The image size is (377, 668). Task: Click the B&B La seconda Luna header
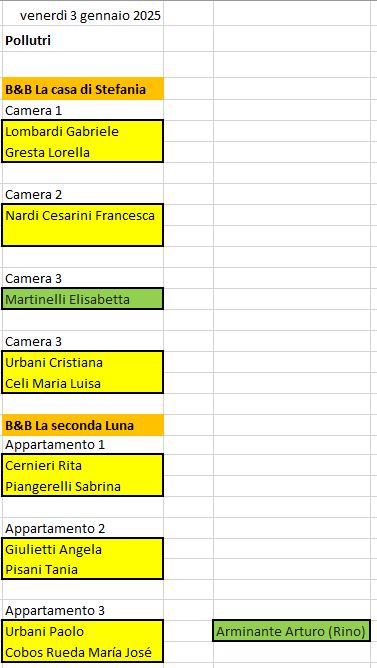82,425
